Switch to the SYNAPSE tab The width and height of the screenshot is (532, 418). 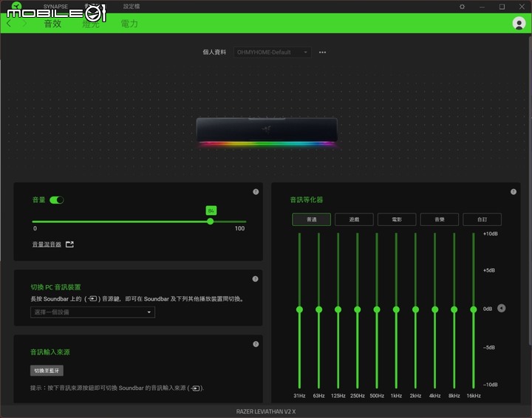[55, 7]
